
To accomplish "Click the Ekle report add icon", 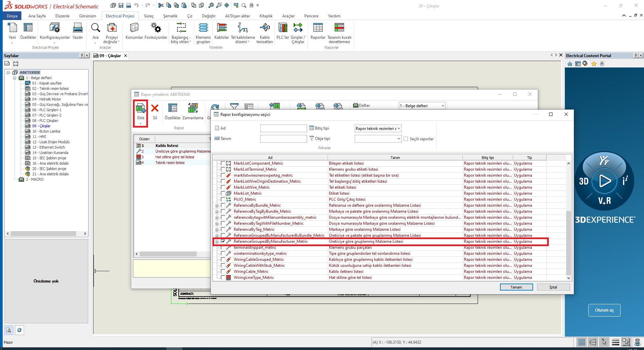I will click(x=140, y=109).
